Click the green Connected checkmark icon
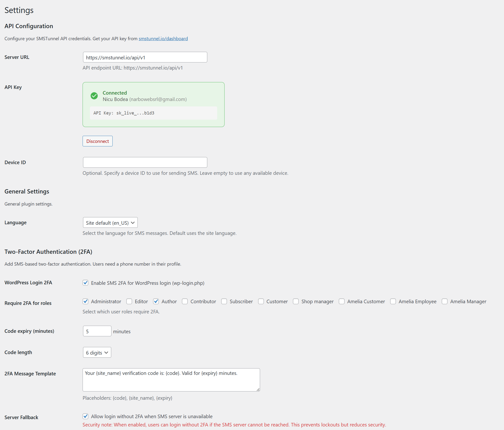The height and width of the screenshot is (430, 504). point(94,96)
